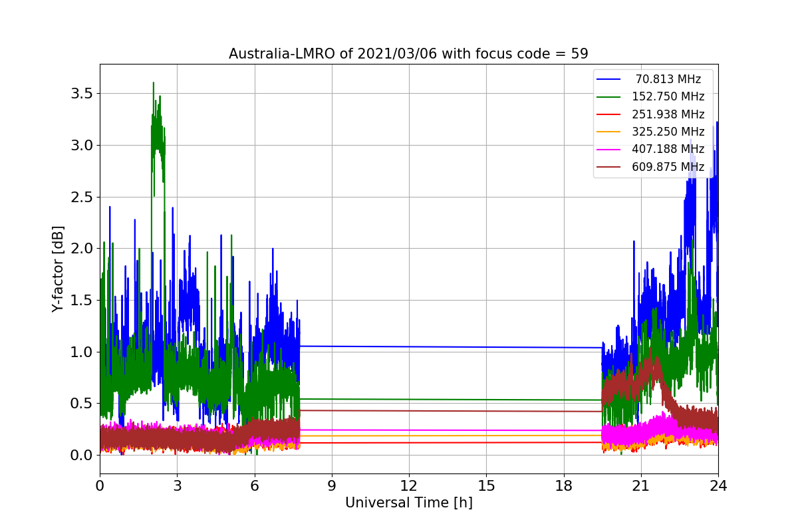Viewport: 798px width, 532px height.
Task: Click the 2.0 y-axis tick label
Action: coord(82,248)
